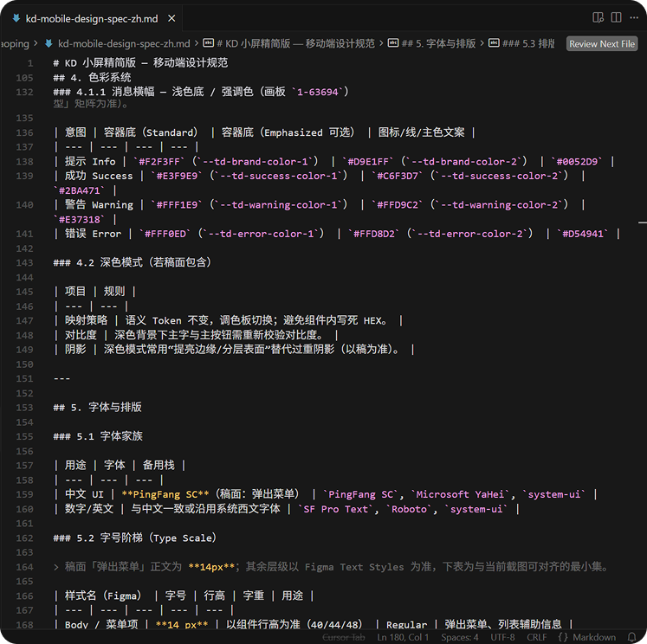Click the token `--td-brand-color-1` on line 138
This screenshot has height=644, width=647.
(x=255, y=161)
